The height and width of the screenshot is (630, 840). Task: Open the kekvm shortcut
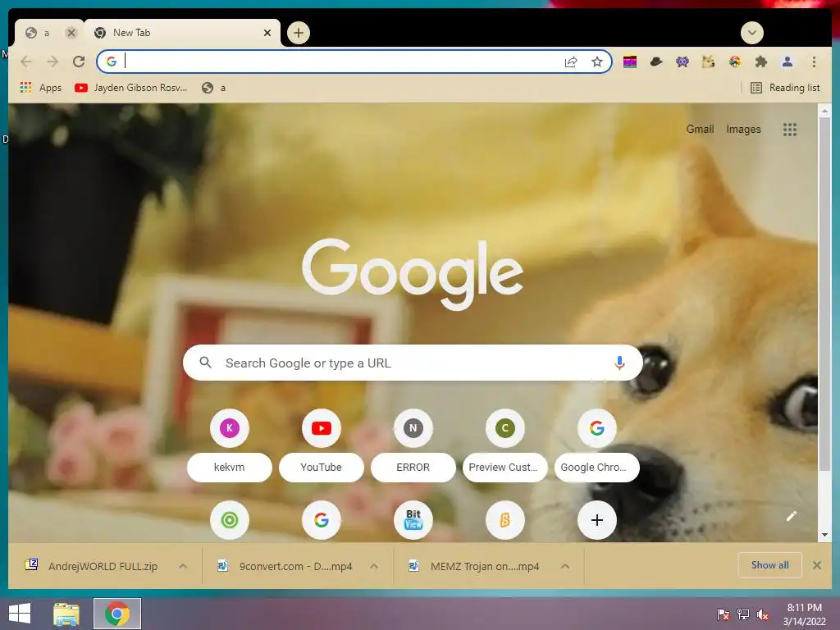tap(230, 445)
